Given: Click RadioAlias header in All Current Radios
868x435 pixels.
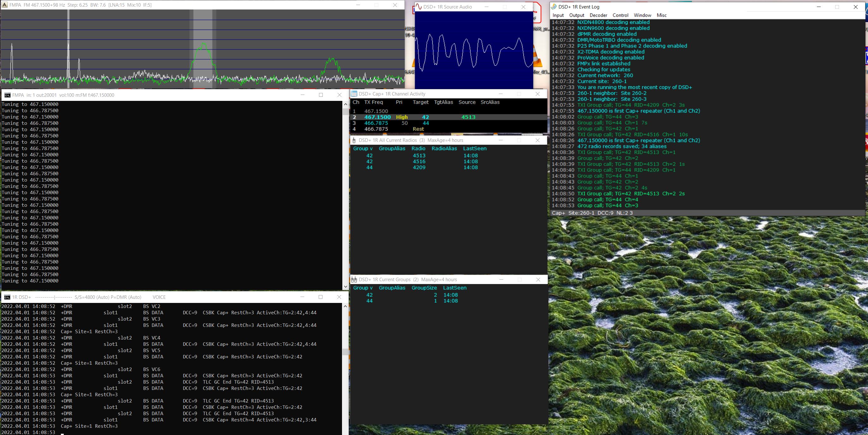Looking at the screenshot, I should [444, 148].
